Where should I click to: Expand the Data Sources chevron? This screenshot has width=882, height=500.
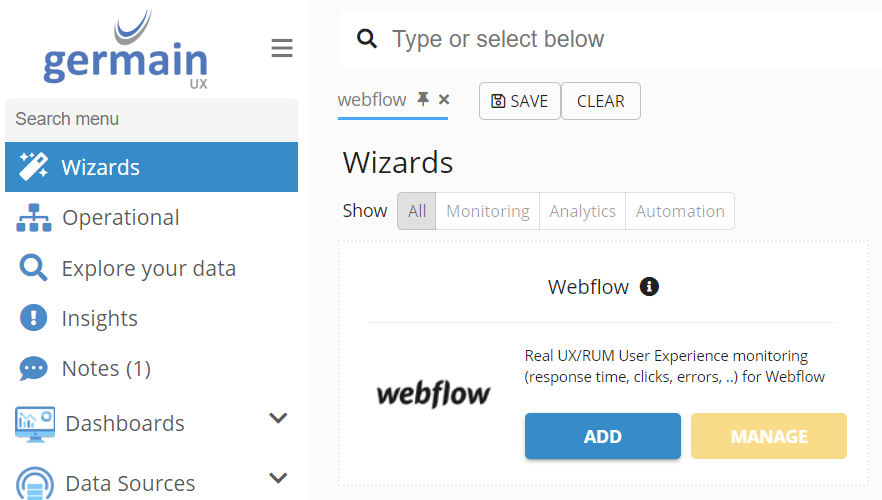click(x=278, y=478)
